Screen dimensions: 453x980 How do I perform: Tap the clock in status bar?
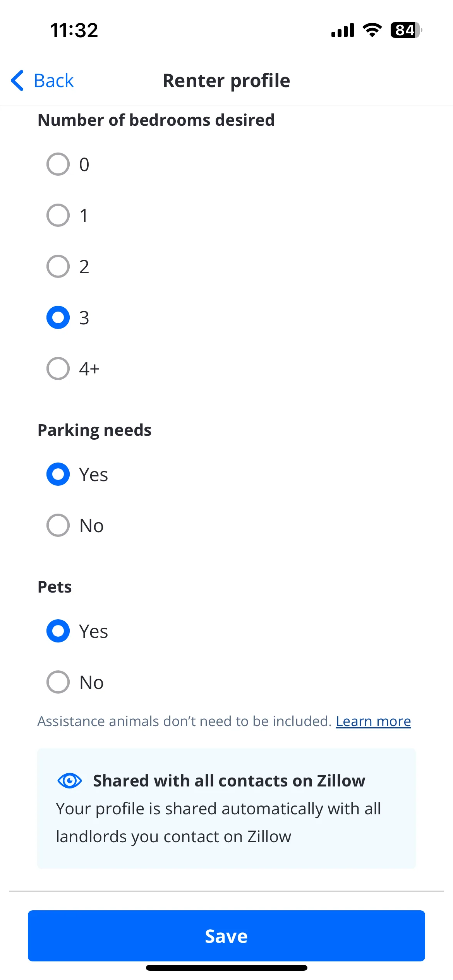[74, 30]
